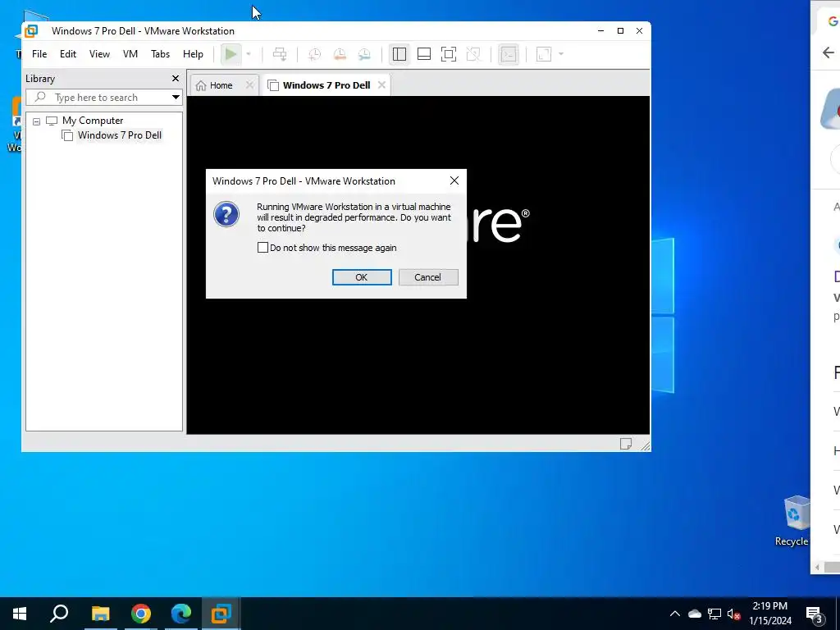Click the message log icon in status bar

[x=626, y=444]
